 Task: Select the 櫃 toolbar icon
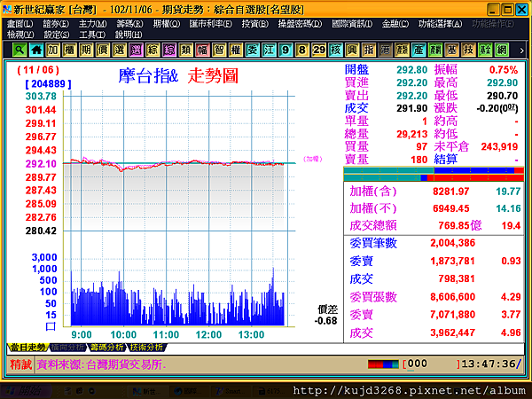point(69,51)
